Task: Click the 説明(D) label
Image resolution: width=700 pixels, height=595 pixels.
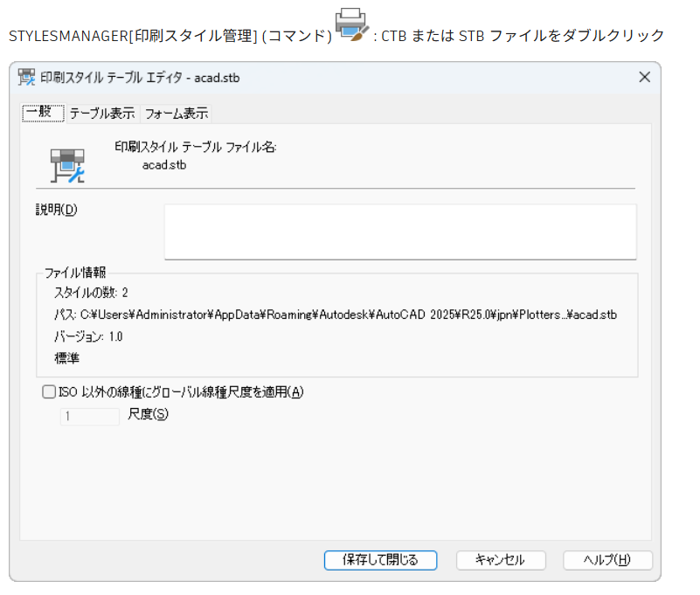Action: tap(57, 210)
